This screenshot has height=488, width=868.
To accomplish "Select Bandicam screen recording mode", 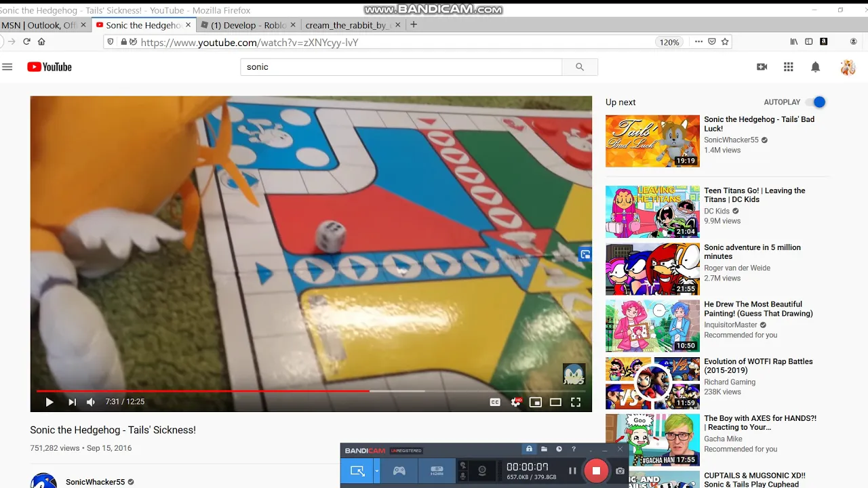I will (357, 470).
